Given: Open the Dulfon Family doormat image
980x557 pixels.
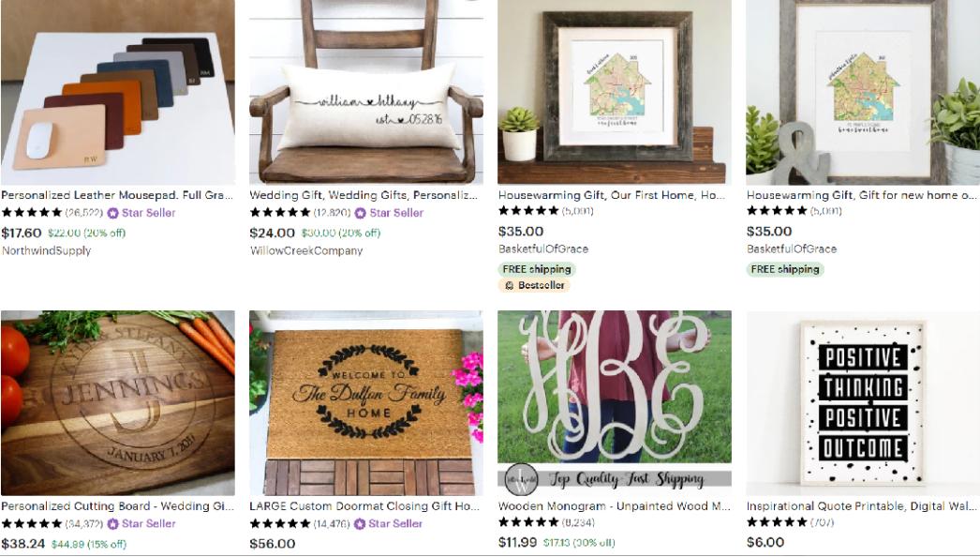Looking at the screenshot, I should tap(366, 403).
